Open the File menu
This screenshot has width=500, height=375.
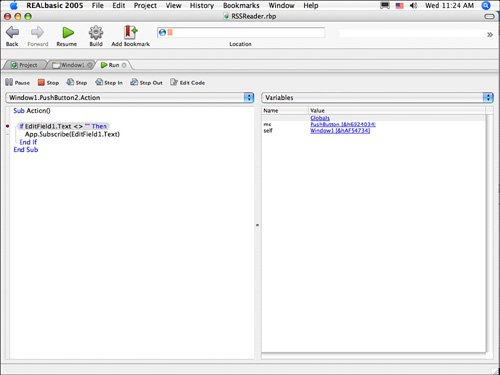point(98,5)
